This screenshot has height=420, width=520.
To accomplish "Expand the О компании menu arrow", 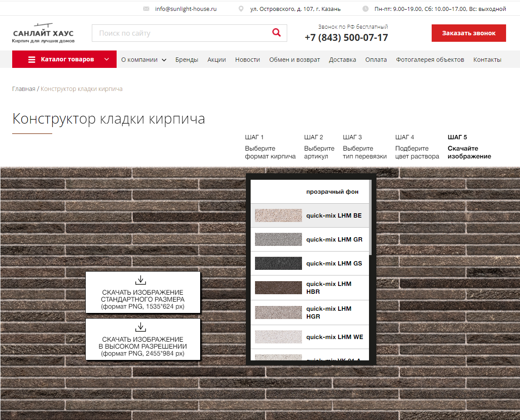I will pos(164,60).
